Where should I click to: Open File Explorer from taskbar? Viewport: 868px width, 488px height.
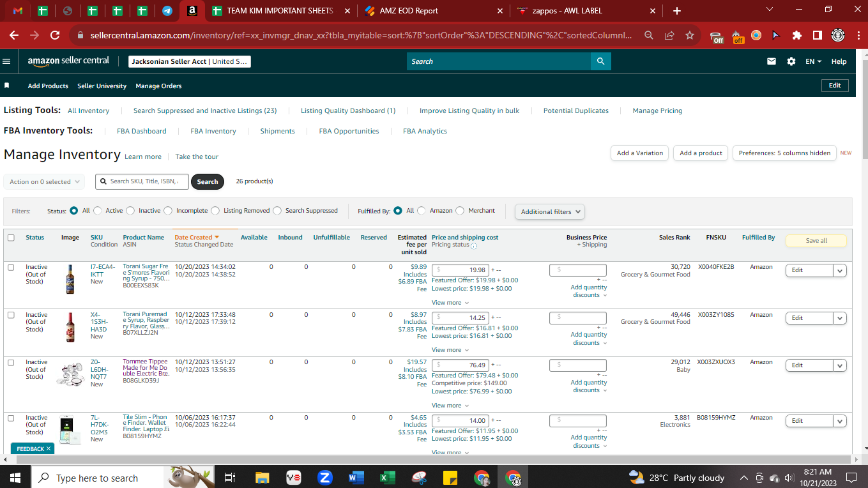262,478
